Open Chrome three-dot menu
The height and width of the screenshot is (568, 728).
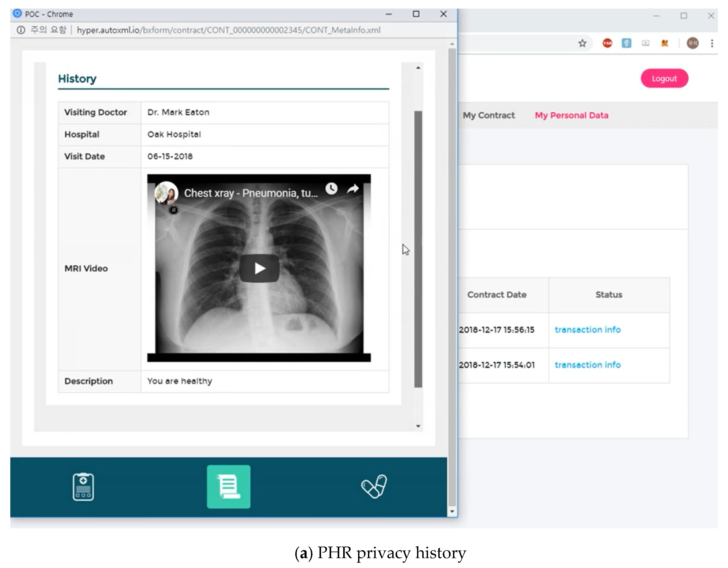pyautogui.click(x=712, y=43)
